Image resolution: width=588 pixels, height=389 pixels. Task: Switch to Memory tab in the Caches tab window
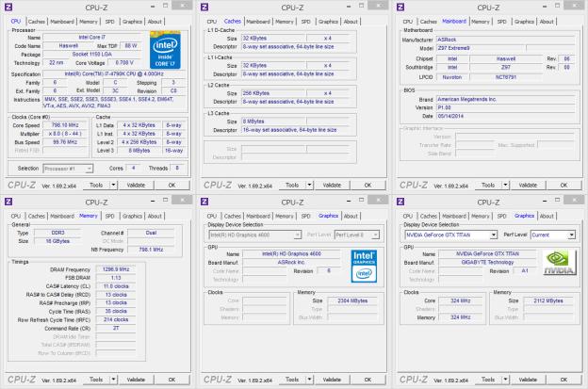tap(285, 22)
